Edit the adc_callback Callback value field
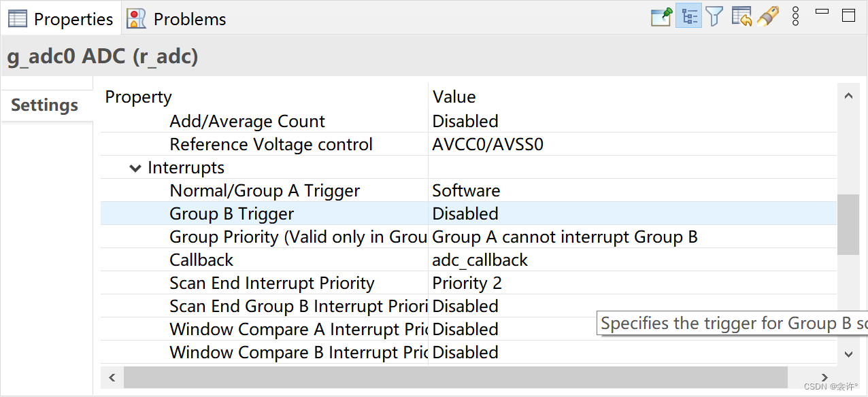The height and width of the screenshot is (397, 868). 633,260
